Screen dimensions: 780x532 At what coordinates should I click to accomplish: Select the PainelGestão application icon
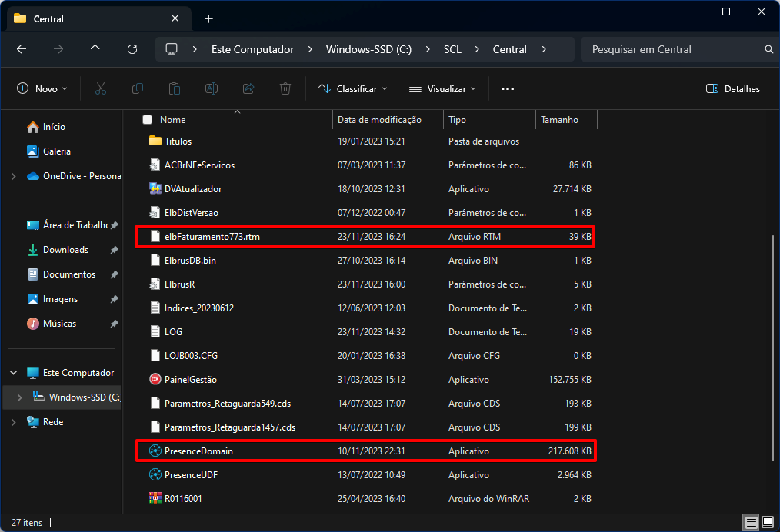tap(155, 379)
